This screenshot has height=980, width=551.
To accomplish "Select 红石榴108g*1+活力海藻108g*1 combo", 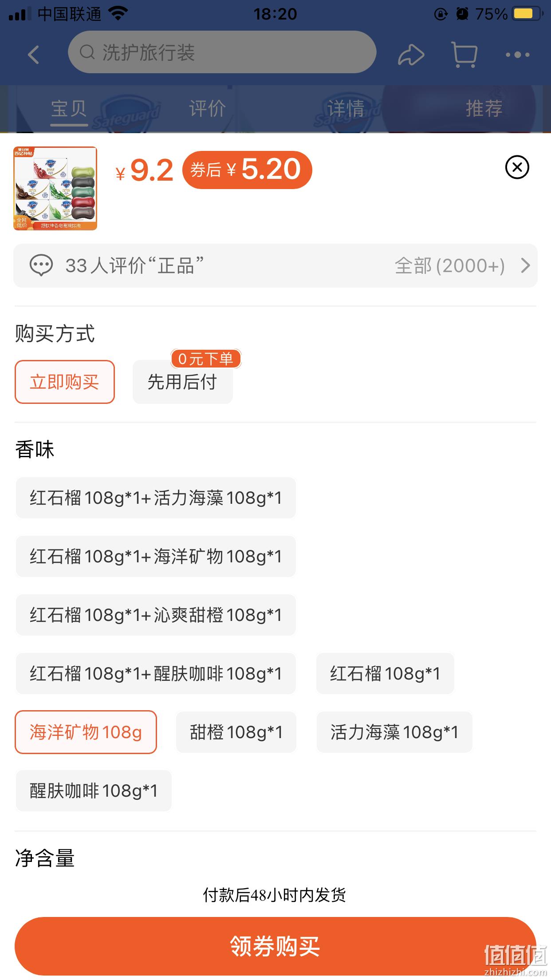I will (156, 498).
